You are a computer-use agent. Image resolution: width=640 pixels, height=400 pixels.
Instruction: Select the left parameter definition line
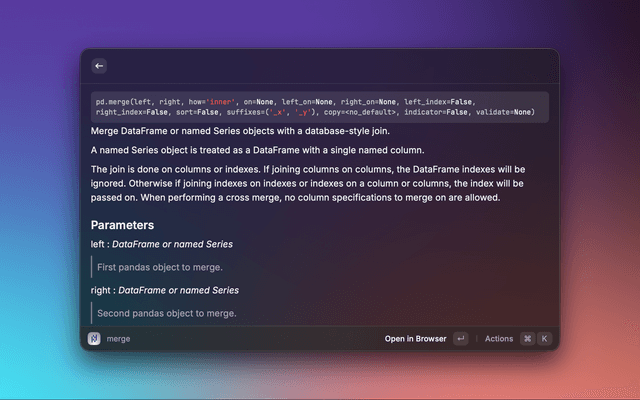162,244
